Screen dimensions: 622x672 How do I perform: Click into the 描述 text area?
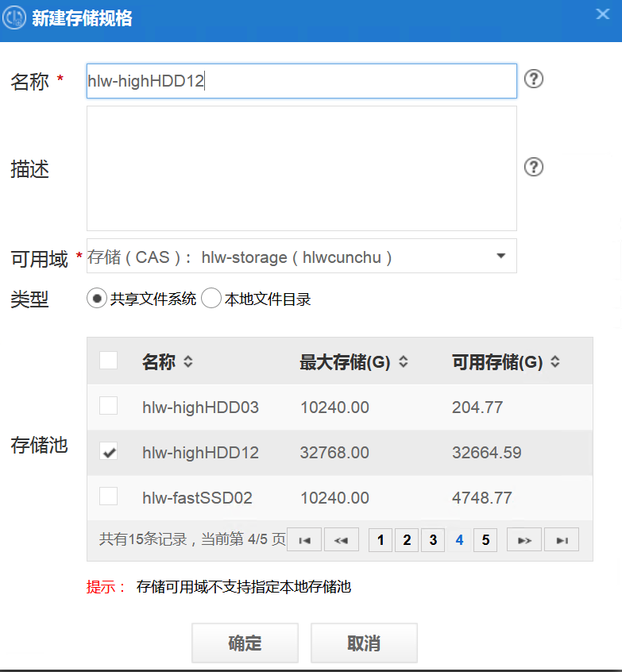click(302, 168)
